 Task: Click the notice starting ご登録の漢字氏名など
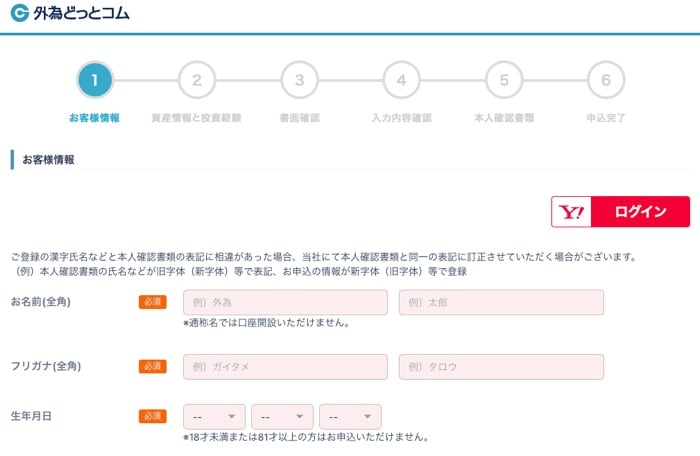tap(323, 257)
